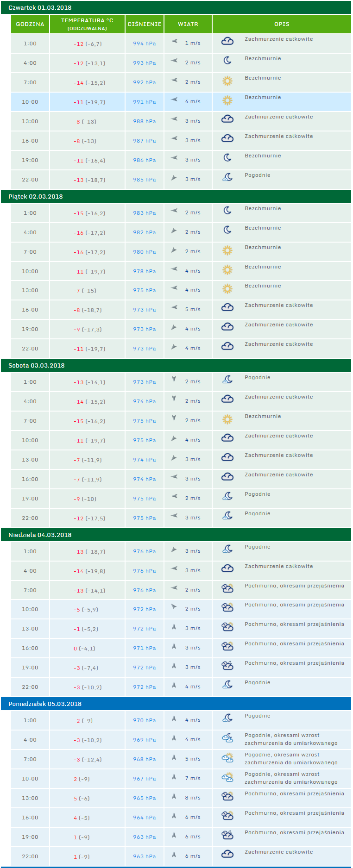Click the 8 m/s wind speed value
The image size is (353, 868).
(x=193, y=798)
